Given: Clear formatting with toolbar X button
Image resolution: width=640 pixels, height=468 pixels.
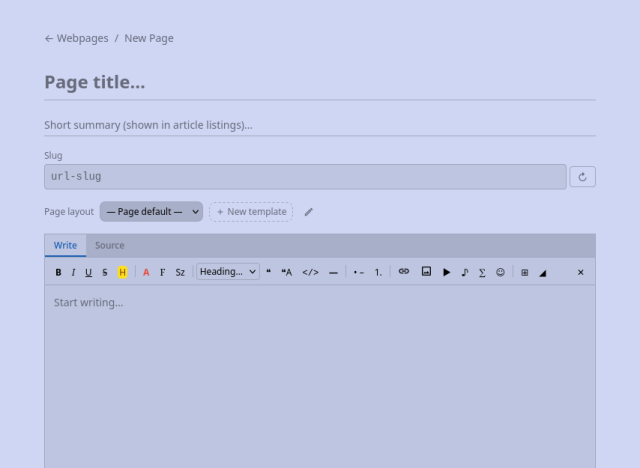Looking at the screenshot, I should point(580,272).
